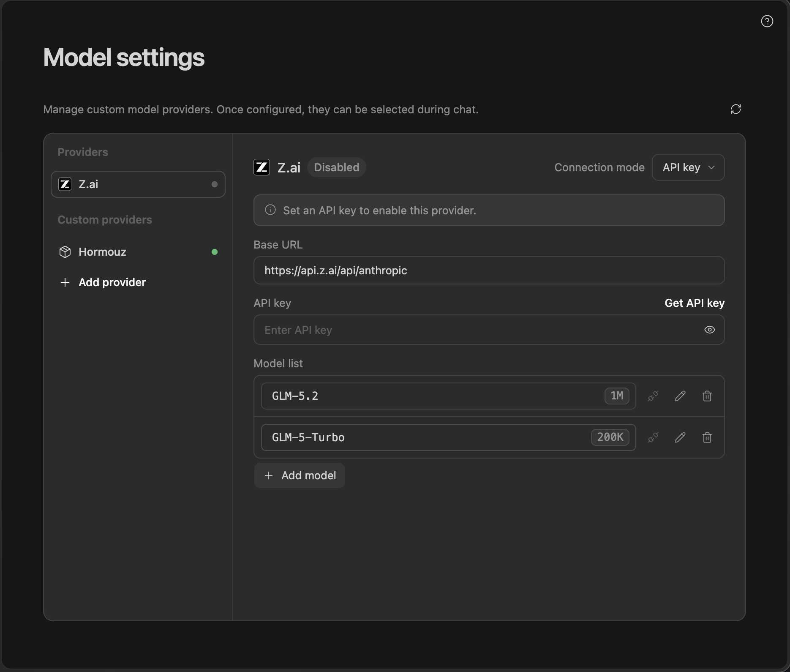790x672 pixels.
Task: Click the refresh providers icon
Action: (736, 109)
